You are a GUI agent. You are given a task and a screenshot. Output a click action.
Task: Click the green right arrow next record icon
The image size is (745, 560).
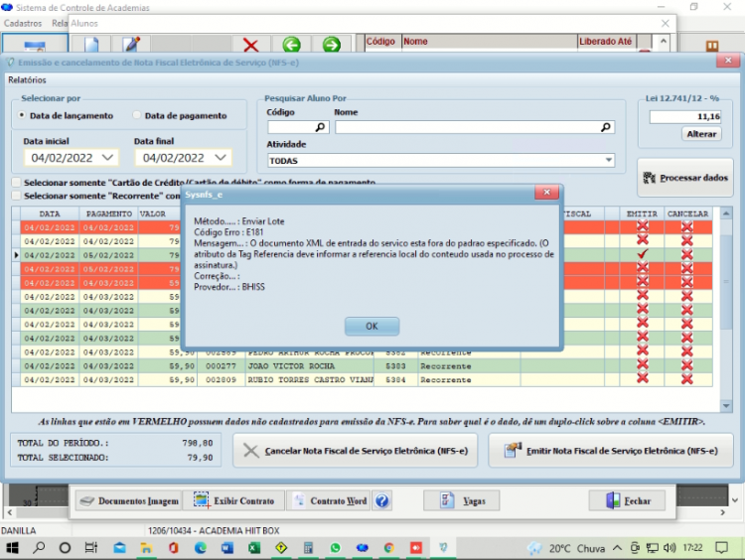(331, 45)
